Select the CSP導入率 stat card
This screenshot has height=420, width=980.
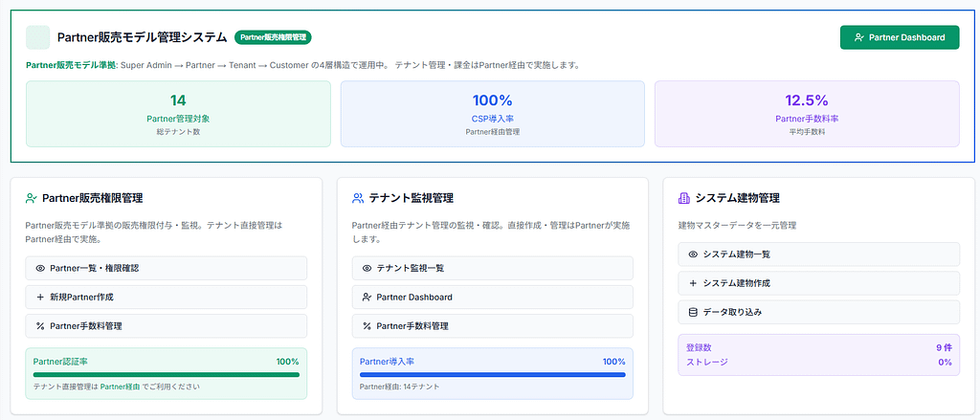coord(492,114)
